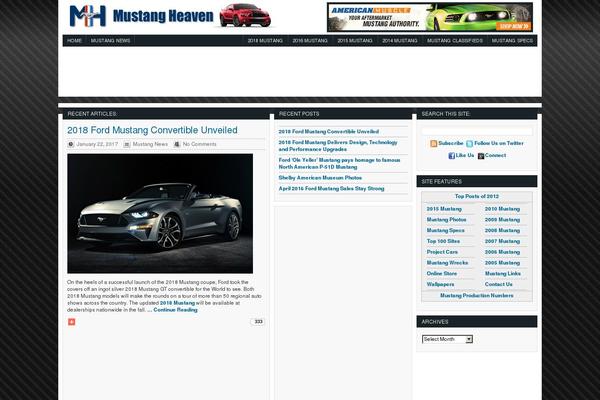Screen dimensions: 600x400
Task: Expand the Archives Select Month dropdown
Action: coord(447,339)
